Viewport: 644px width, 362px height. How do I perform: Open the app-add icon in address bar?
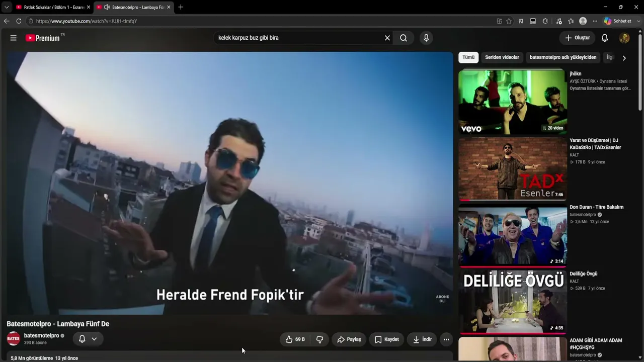tap(499, 21)
